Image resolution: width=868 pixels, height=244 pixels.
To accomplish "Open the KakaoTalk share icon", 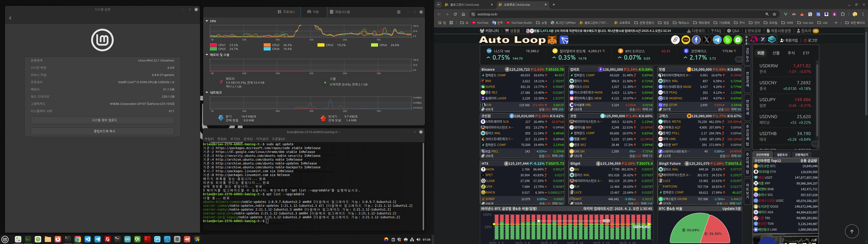I will [685, 40].
